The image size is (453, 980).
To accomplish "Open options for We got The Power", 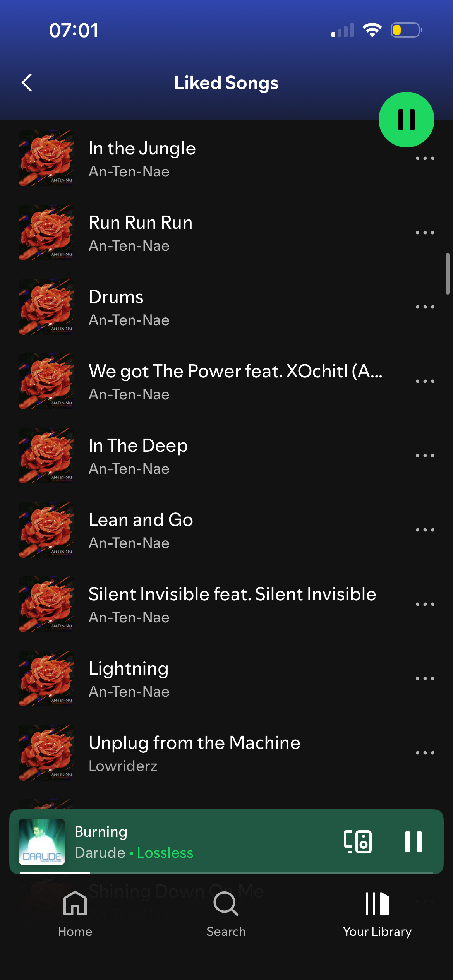I will [x=425, y=381].
